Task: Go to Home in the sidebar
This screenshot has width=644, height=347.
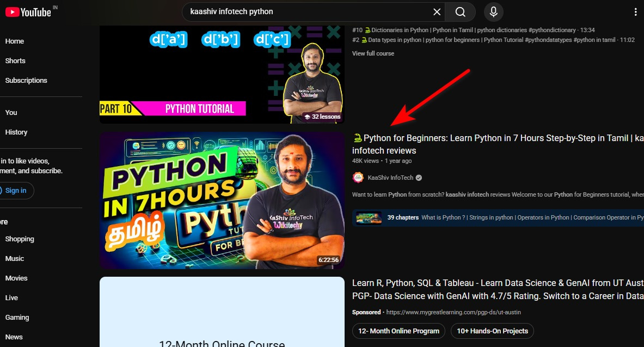Action: pyautogui.click(x=14, y=41)
